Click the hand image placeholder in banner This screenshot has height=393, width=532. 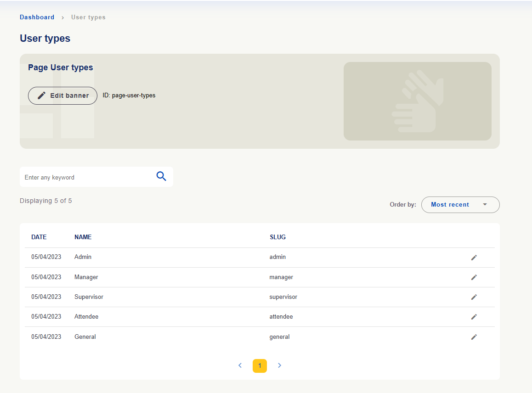(x=417, y=101)
